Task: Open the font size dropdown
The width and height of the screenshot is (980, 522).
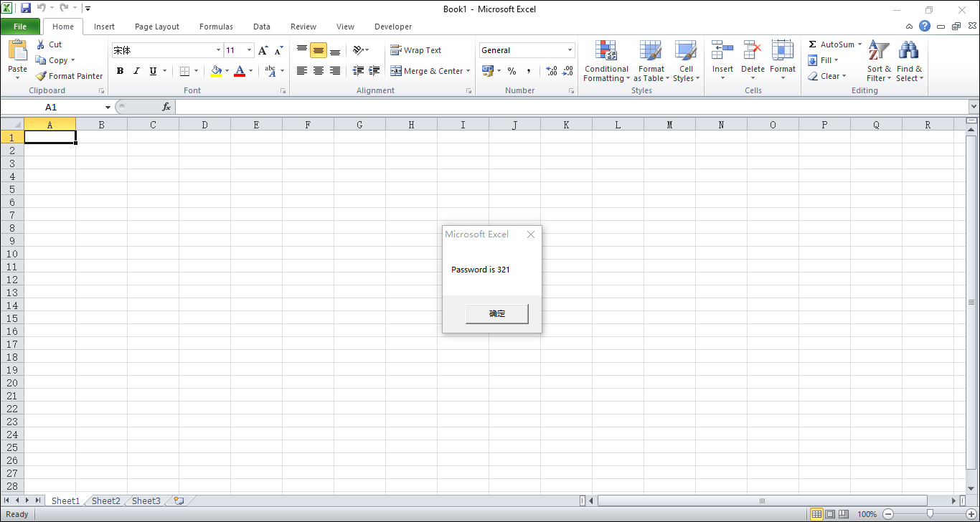Action: (x=250, y=50)
